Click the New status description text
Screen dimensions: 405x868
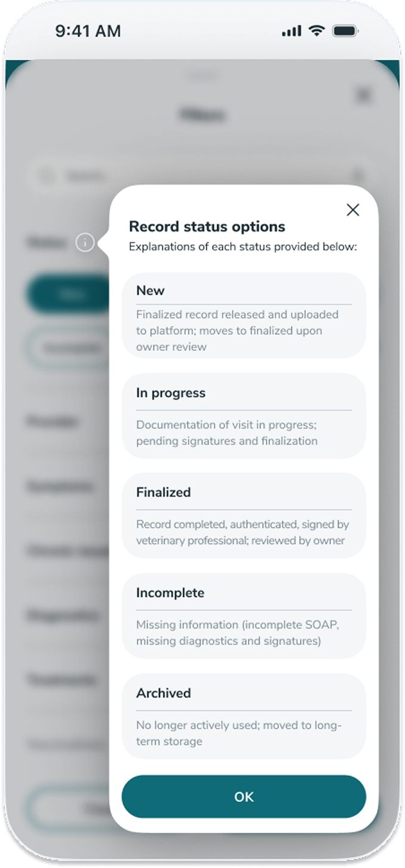238,331
